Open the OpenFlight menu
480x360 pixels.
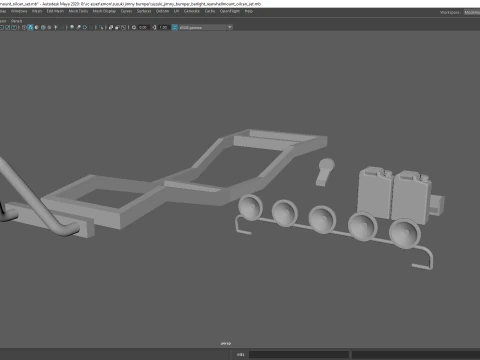(x=230, y=11)
